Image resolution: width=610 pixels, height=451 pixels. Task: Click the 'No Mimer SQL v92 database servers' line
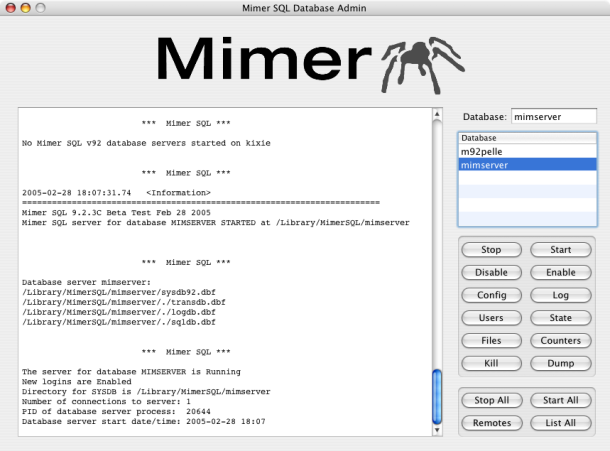point(146,143)
